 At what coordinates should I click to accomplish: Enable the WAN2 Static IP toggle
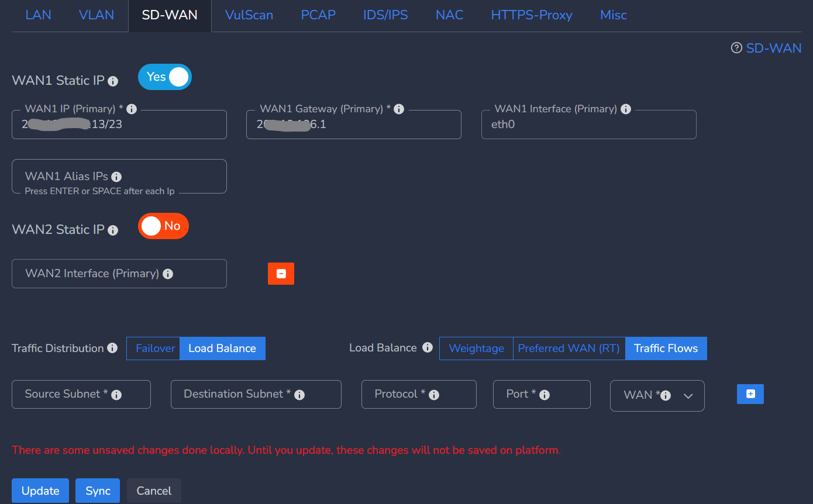click(163, 226)
